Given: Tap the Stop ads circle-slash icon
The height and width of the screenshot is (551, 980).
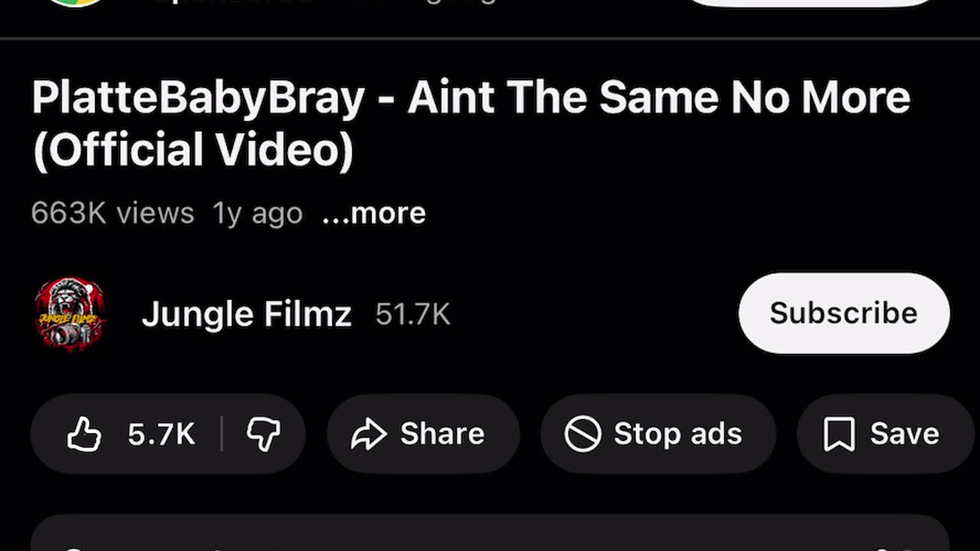Looking at the screenshot, I should coord(583,434).
